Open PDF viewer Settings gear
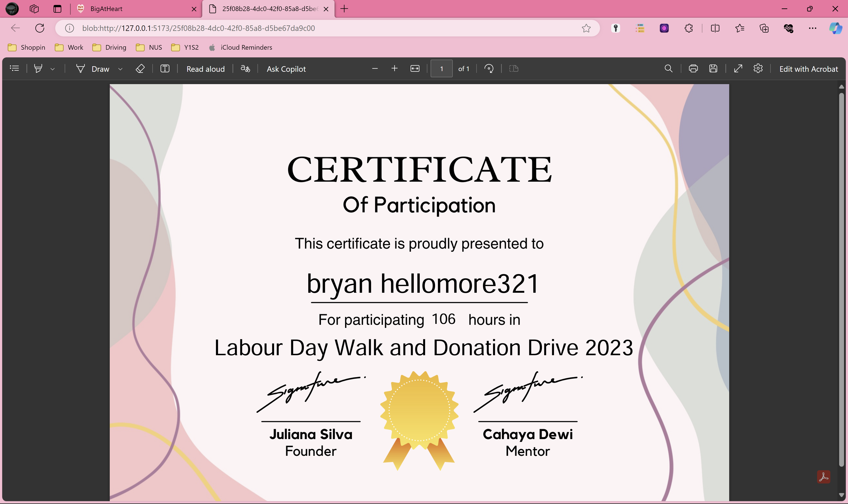 [758, 69]
